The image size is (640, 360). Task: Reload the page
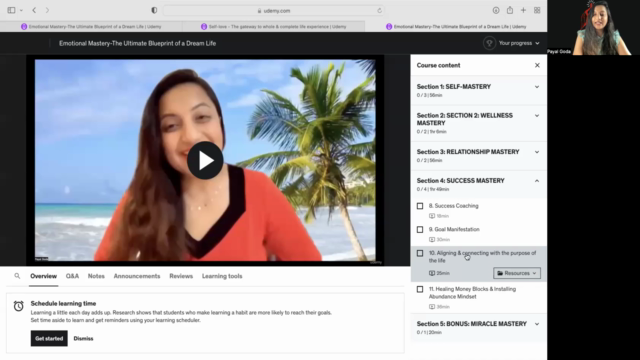379,11
